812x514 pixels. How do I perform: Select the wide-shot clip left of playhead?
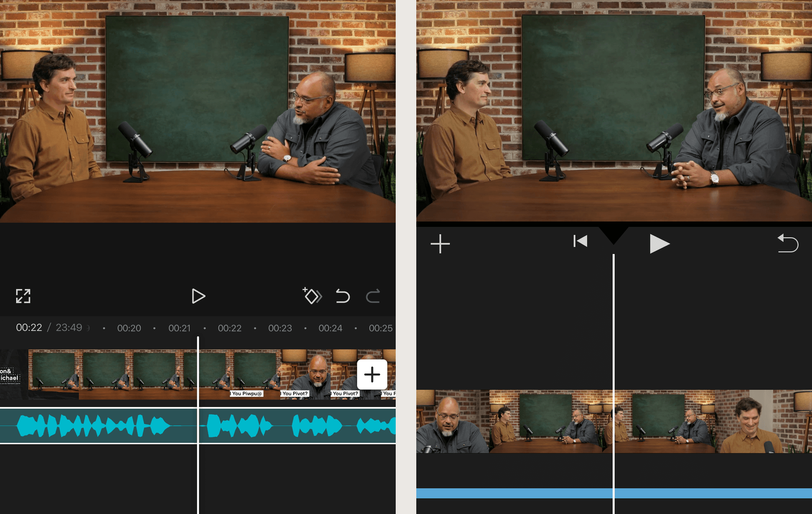click(112, 375)
